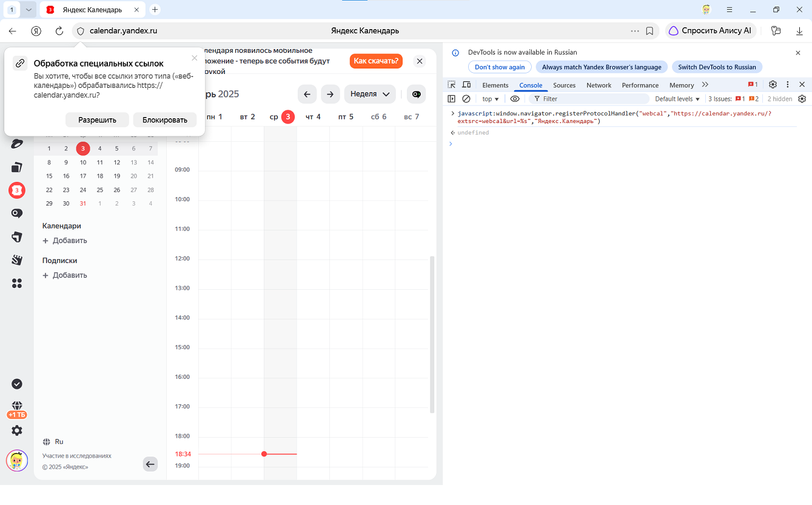Create a live expression with eye icon
The width and height of the screenshot is (812, 505).
coord(515,99)
